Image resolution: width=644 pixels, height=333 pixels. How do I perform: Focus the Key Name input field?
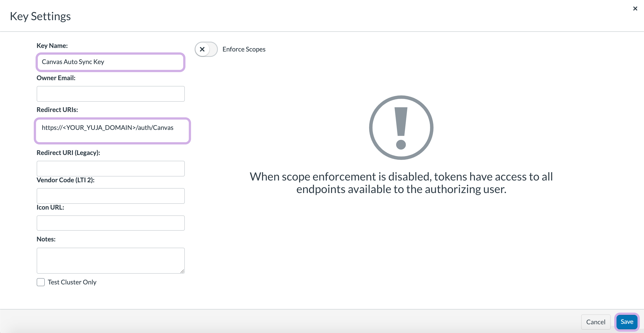point(111,62)
